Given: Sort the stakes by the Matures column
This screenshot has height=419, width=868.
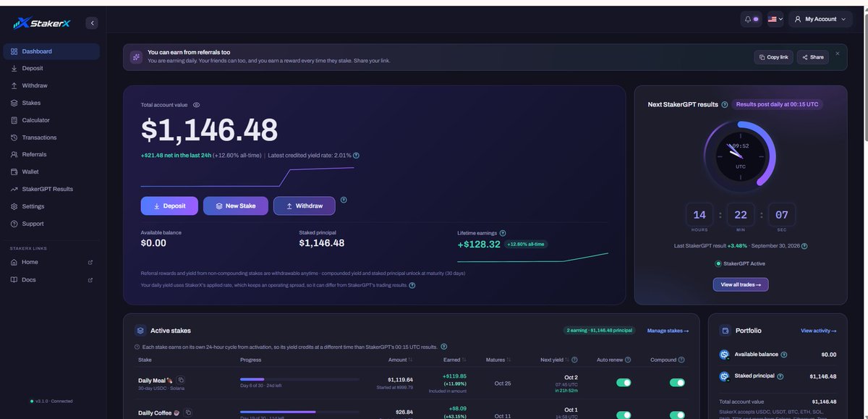Looking at the screenshot, I should click(498, 360).
